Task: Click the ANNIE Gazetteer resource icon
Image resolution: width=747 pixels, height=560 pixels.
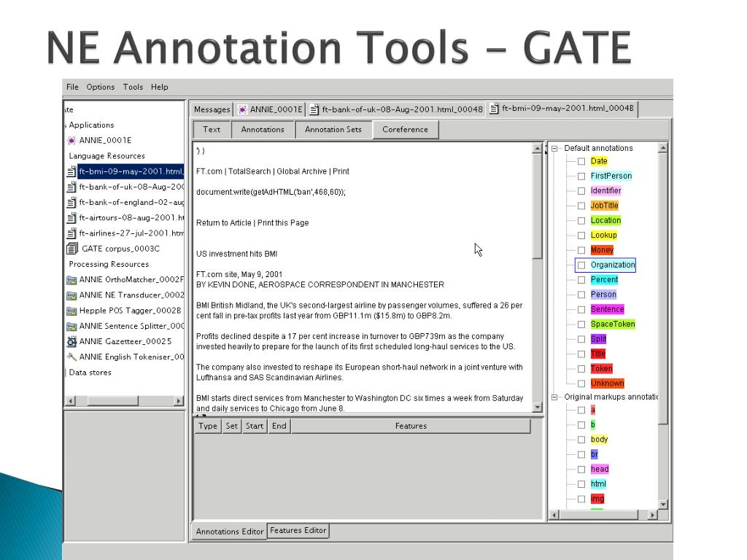Action: [x=71, y=341]
